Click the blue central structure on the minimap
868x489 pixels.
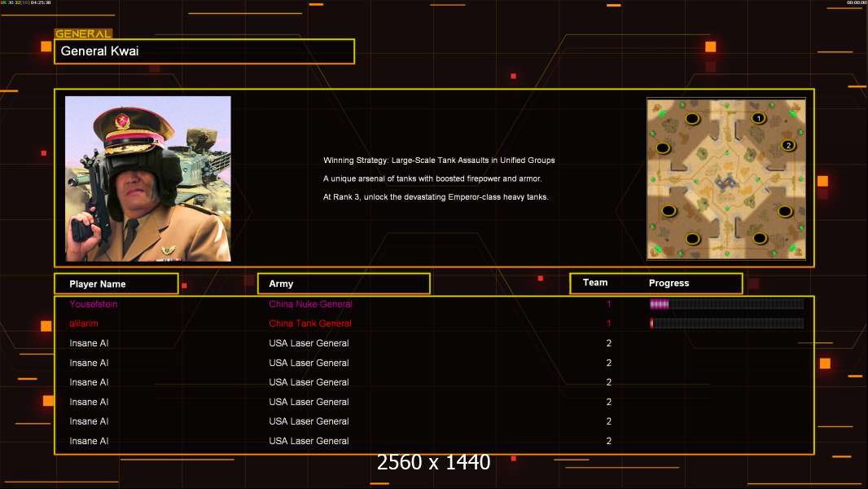coord(726,178)
